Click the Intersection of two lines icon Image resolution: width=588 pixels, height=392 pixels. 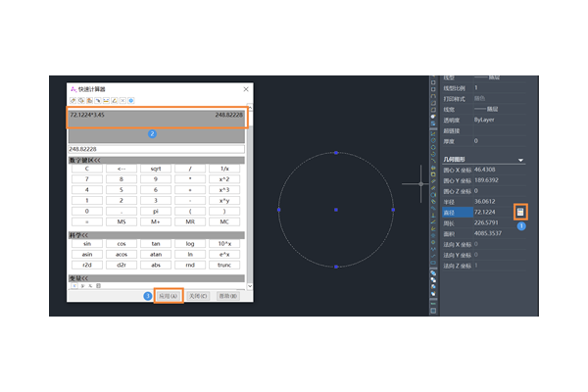(122, 100)
